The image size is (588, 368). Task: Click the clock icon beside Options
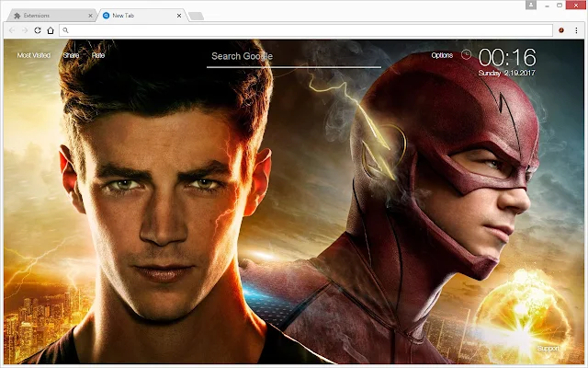(466, 55)
